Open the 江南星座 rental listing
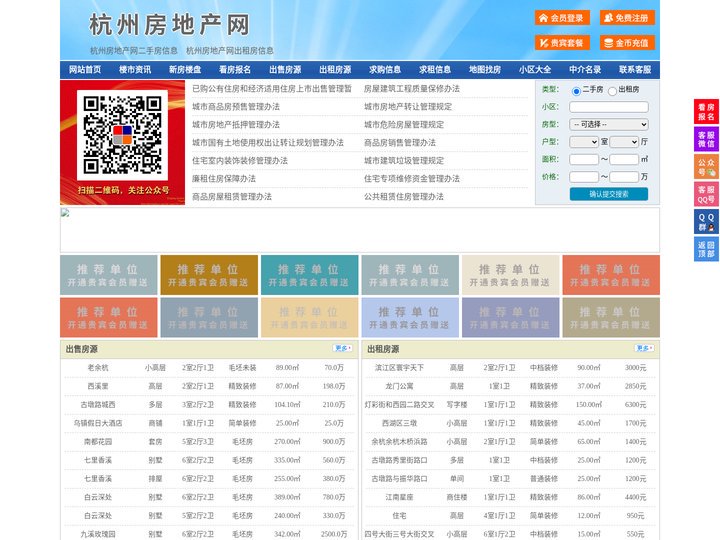 click(399, 497)
